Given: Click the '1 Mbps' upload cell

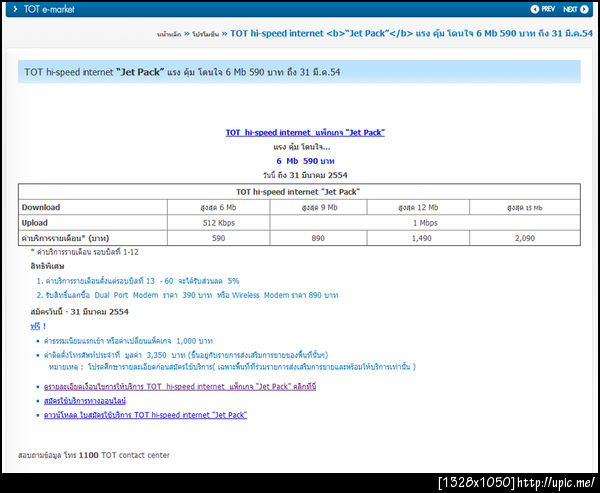Looking at the screenshot, I should (x=425, y=223).
